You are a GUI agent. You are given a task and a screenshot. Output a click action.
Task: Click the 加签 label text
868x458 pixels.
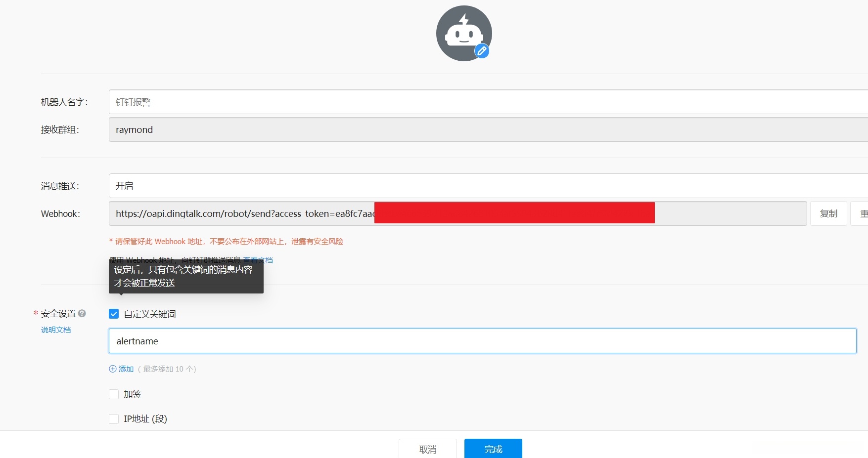click(x=133, y=394)
